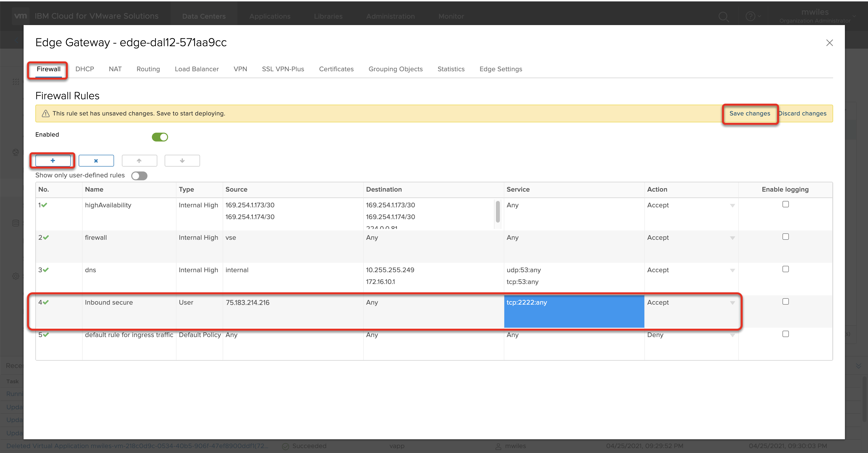Enable logging for Inbound secure rule
868x453 pixels.
click(x=785, y=301)
